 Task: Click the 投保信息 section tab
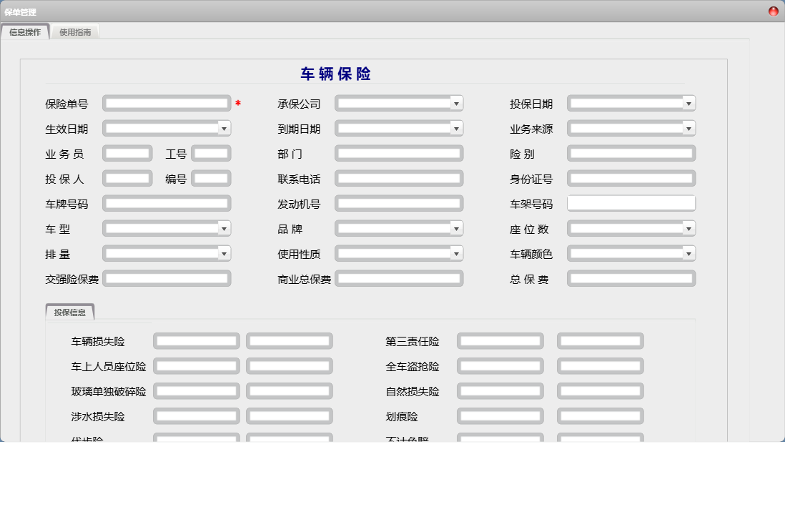pos(69,310)
